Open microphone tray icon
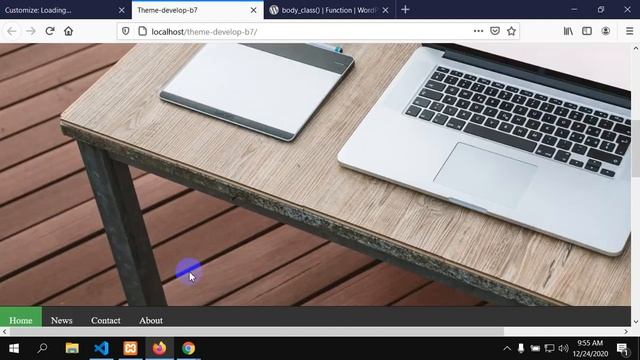This screenshot has width=640, height=360. (521, 348)
